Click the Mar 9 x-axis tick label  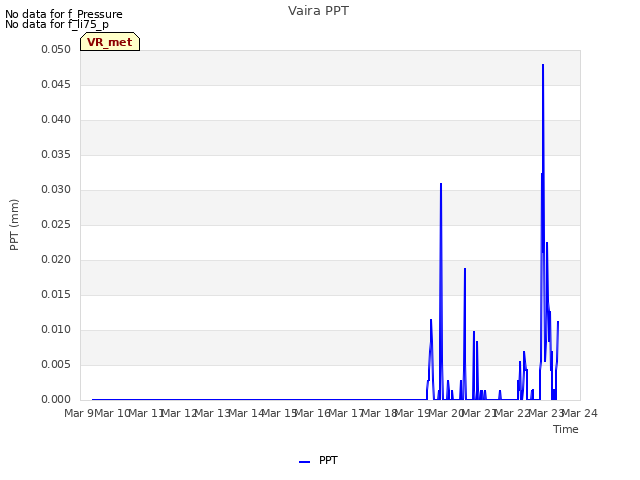[79, 413]
